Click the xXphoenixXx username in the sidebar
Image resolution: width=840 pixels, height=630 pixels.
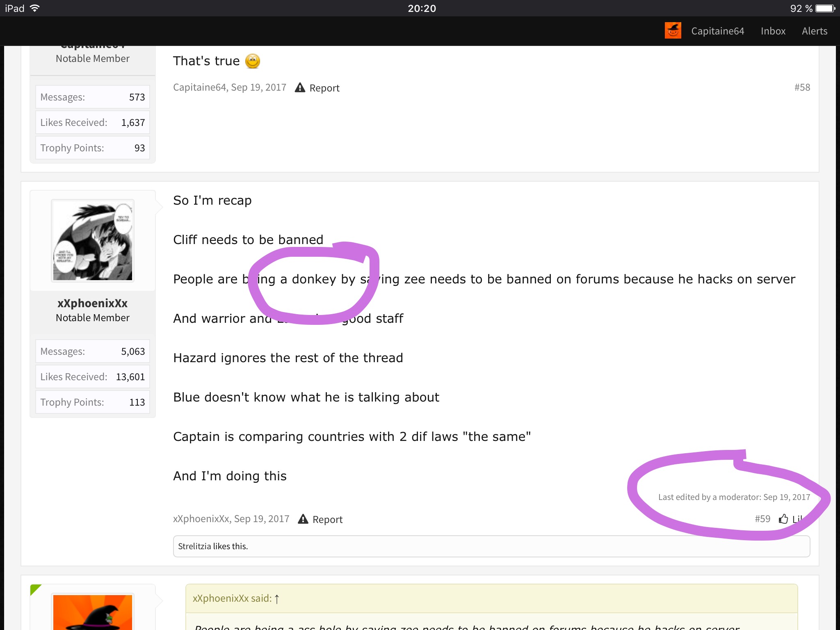click(93, 304)
